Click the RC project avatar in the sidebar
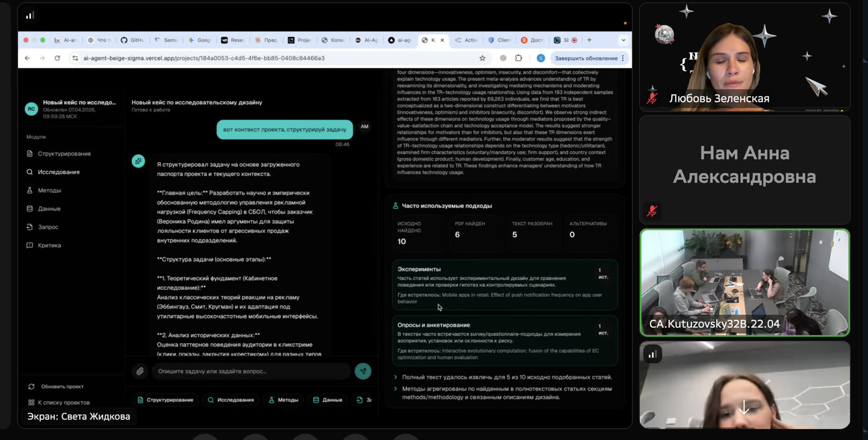 pos(31,108)
